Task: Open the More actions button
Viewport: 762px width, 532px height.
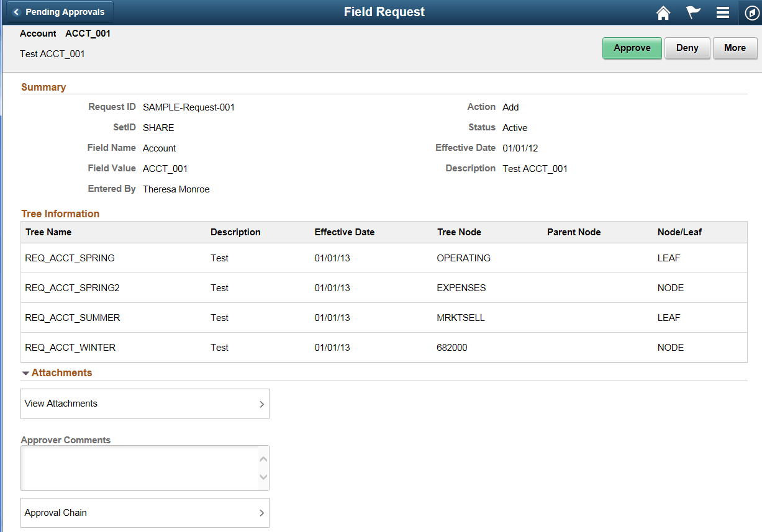Action: coord(735,48)
